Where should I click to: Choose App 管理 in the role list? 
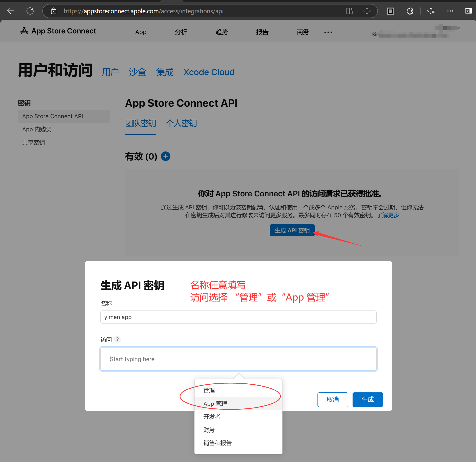click(215, 404)
